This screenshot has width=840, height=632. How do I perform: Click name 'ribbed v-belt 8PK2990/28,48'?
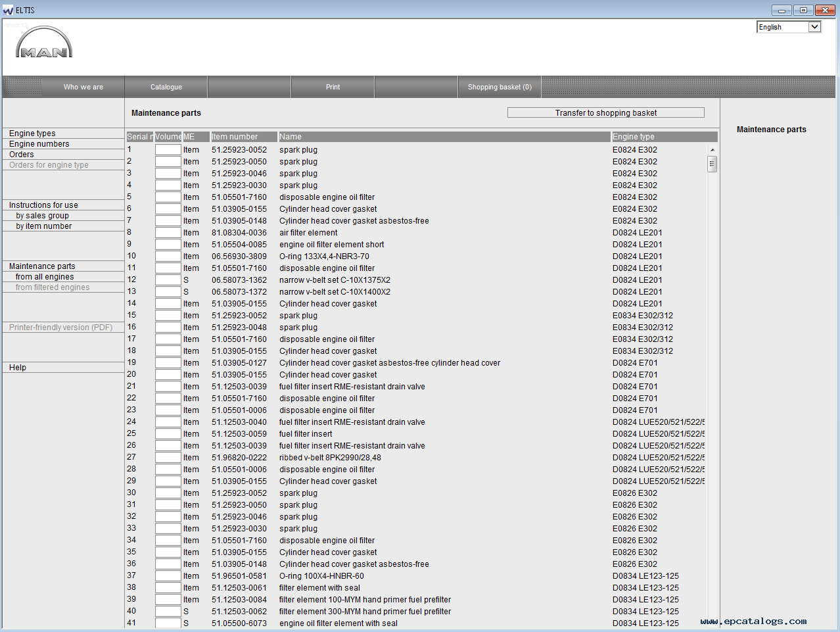(x=330, y=458)
